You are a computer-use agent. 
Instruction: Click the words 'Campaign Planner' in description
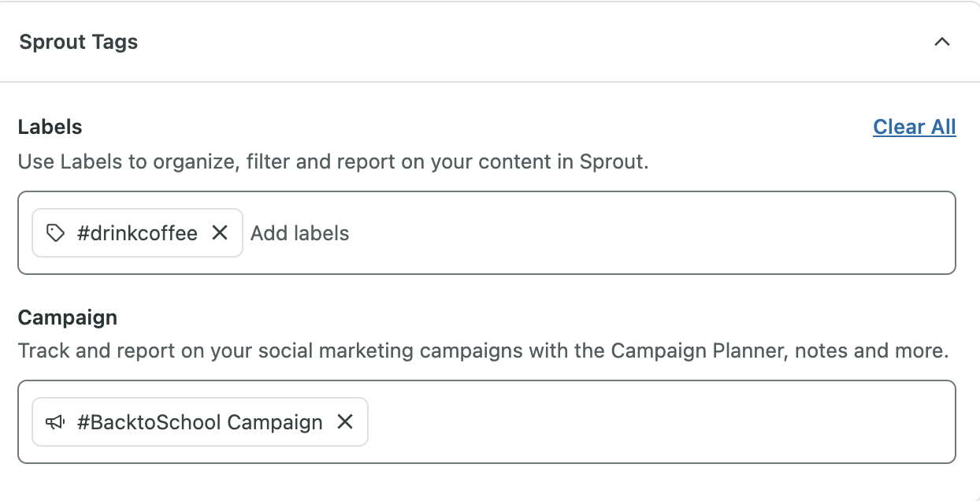(x=697, y=351)
